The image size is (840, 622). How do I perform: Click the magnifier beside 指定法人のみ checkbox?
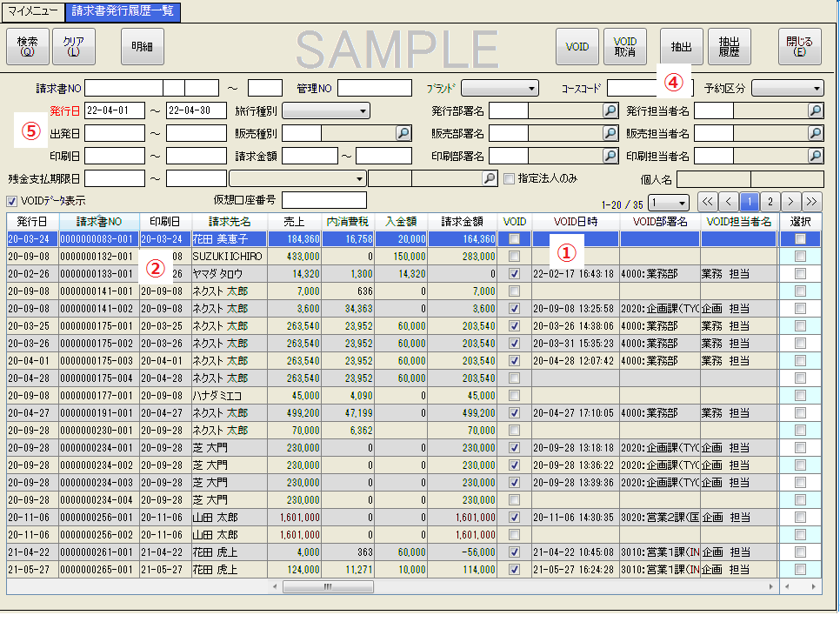coord(489,178)
